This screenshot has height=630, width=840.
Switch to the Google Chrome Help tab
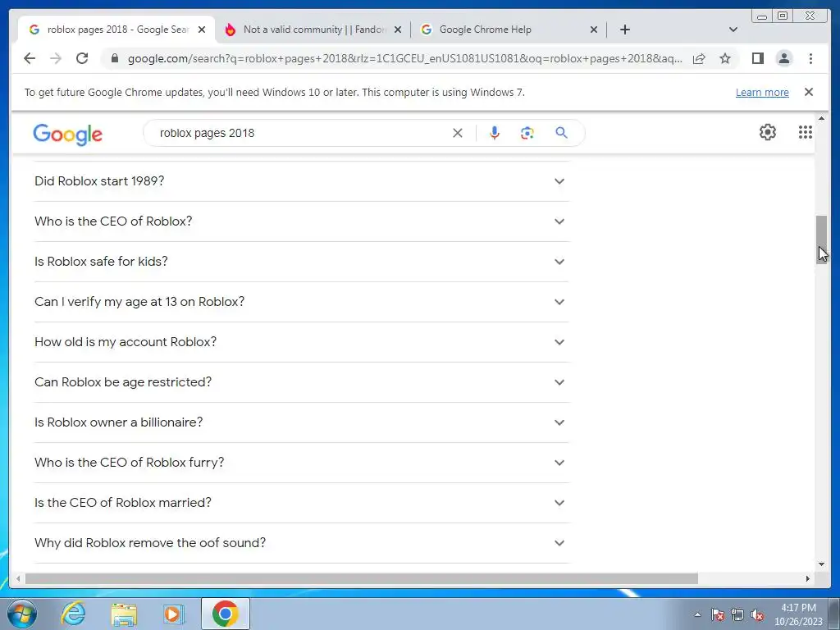point(509,30)
